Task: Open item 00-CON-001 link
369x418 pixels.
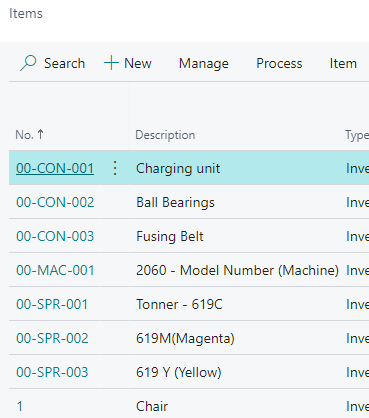Action: [55, 168]
